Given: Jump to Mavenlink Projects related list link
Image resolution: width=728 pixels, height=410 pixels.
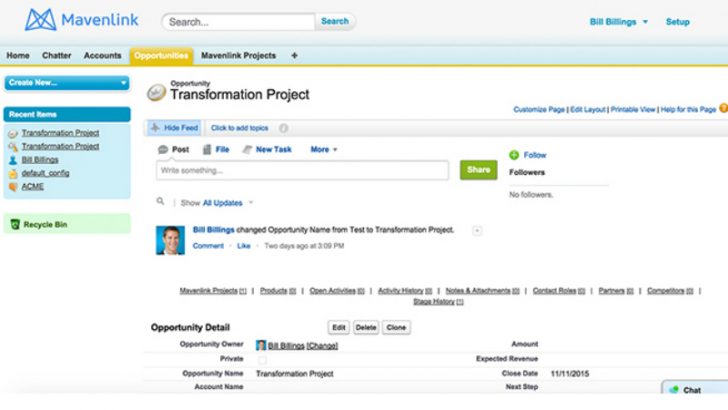Looking at the screenshot, I should point(213,291).
